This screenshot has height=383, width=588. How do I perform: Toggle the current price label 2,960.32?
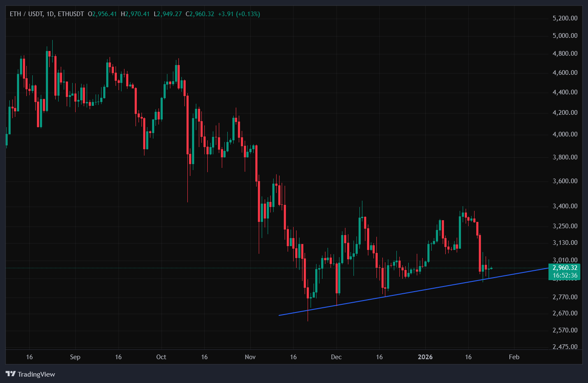point(565,268)
